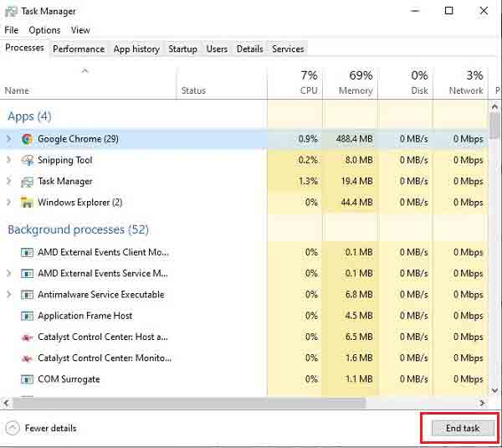Open the Startup tab

pyautogui.click(x=182, y=49)
